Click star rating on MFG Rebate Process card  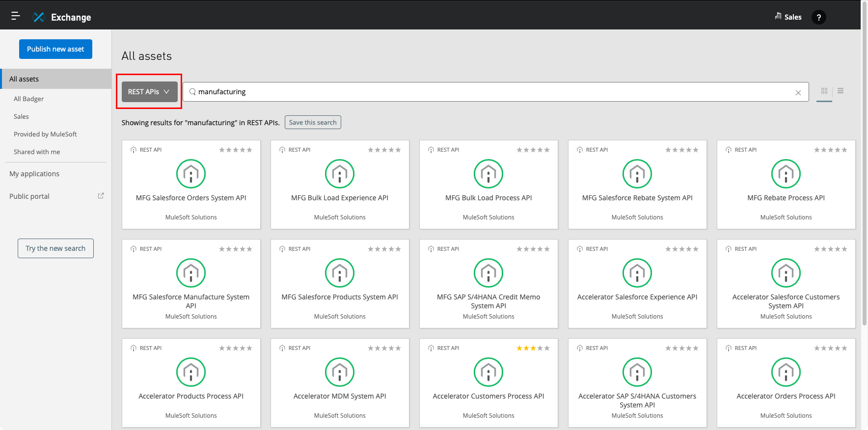coord(831,150)
